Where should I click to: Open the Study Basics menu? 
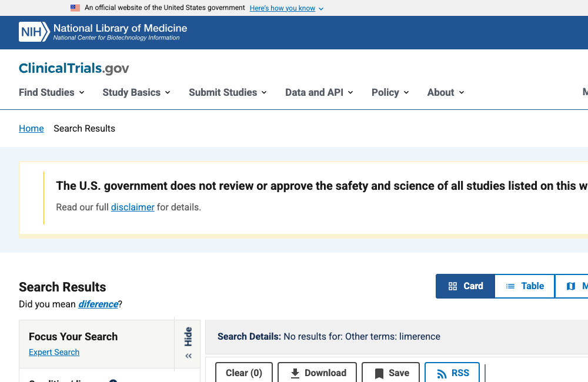[136, 92]
